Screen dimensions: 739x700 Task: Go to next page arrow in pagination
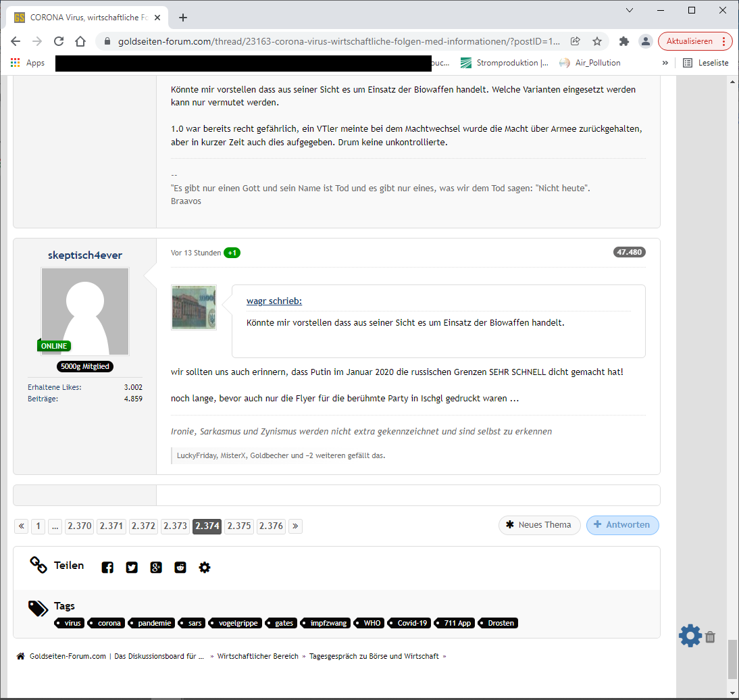[x=295, y=526]
